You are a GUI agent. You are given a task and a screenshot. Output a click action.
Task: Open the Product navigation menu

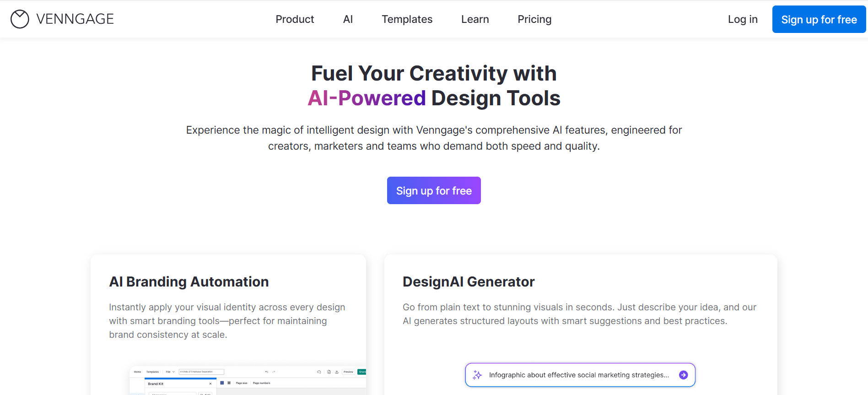[295, 19]
